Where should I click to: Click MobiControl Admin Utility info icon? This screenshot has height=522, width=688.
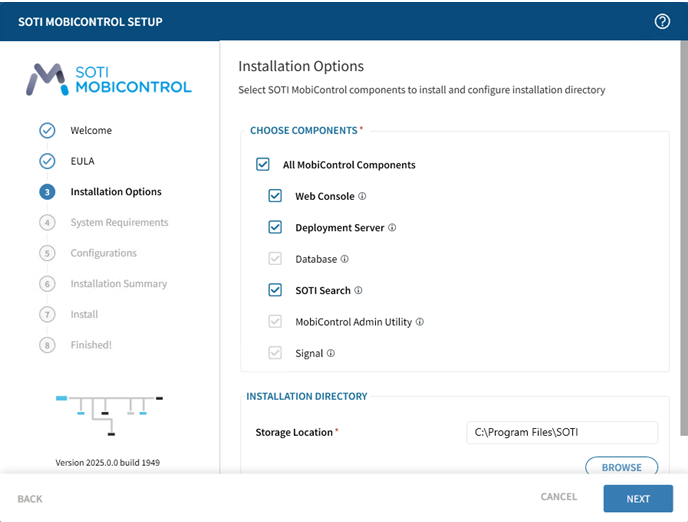point(420,322)
